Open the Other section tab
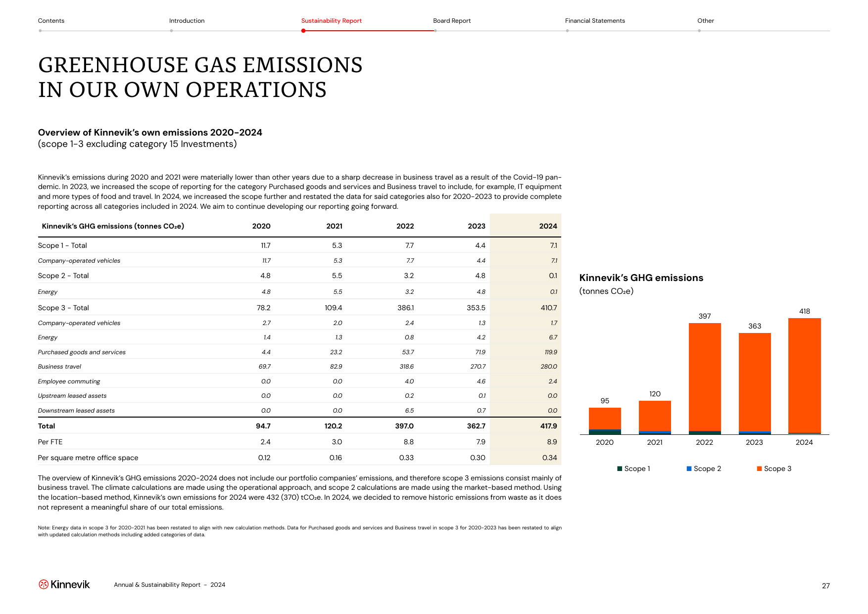The width and height of the screenshot is (868, 614). [x=706, y=21]
